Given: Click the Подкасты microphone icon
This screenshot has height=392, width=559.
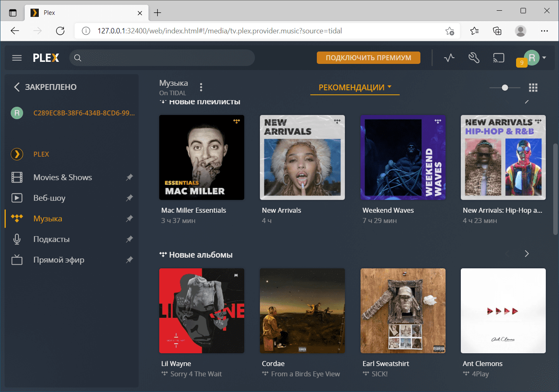Looking at the screenshot, I should click(17, 239).
